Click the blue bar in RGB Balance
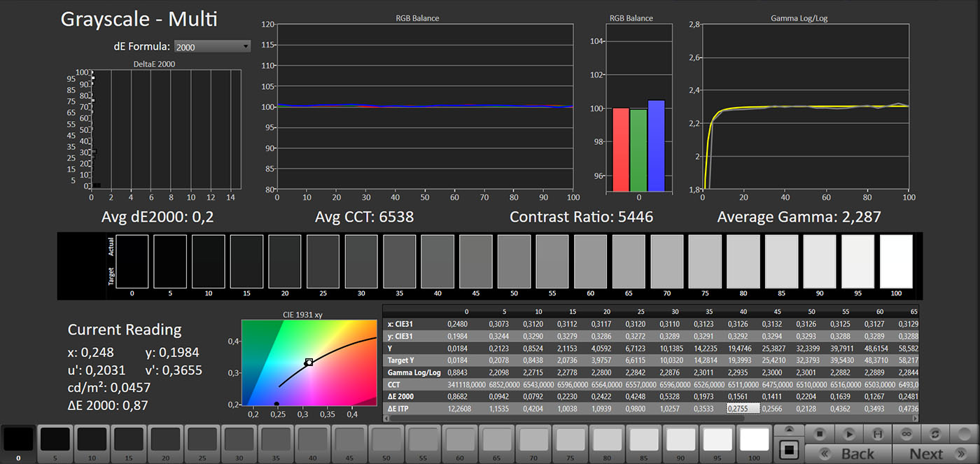 pos(656,146)
